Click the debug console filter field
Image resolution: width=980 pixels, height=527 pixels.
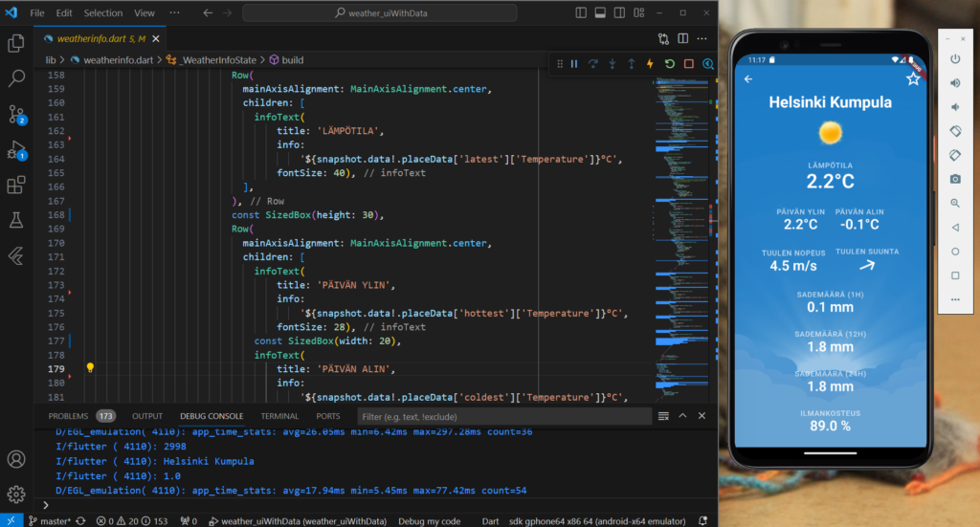tap(502, 416)
